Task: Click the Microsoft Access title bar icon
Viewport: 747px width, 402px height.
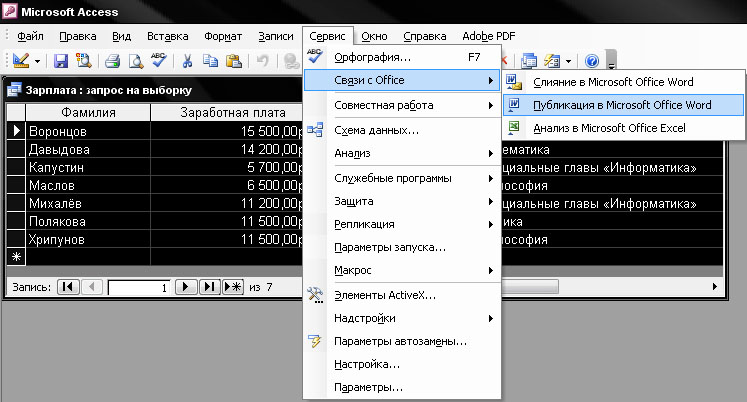Action: [x=10, y=11]
